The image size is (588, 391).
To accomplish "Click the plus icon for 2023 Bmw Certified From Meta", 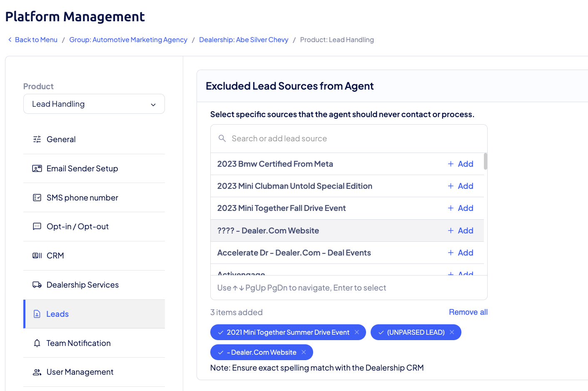I will [x=451, y=164].
